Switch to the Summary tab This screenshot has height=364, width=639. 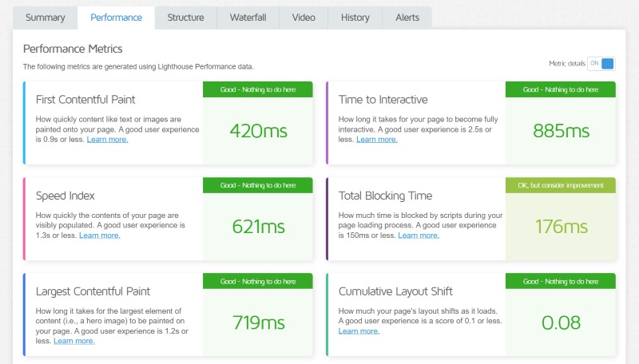pyautogui.click(x=45, y=18)
